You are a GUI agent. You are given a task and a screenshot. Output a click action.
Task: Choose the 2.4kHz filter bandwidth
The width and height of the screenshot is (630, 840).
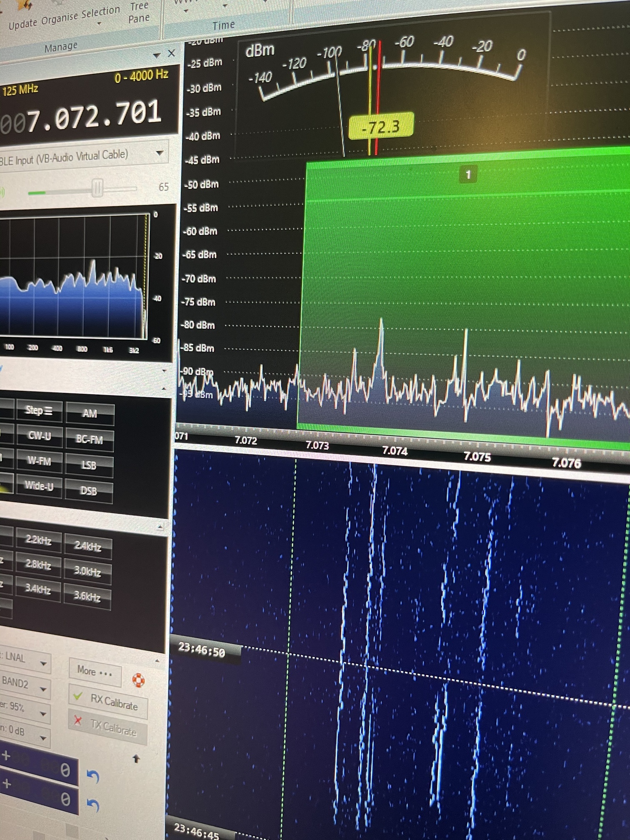tap(87, 545)
